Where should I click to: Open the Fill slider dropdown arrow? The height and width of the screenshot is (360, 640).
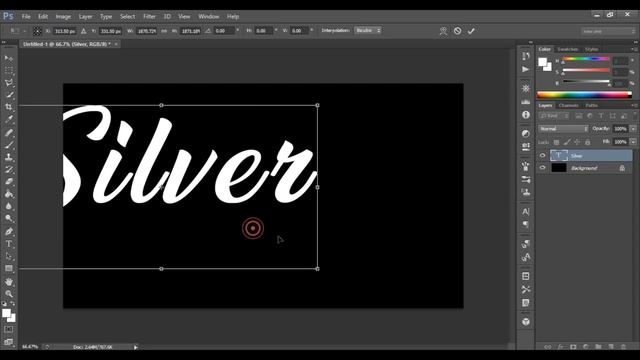[x=633, y=142]
